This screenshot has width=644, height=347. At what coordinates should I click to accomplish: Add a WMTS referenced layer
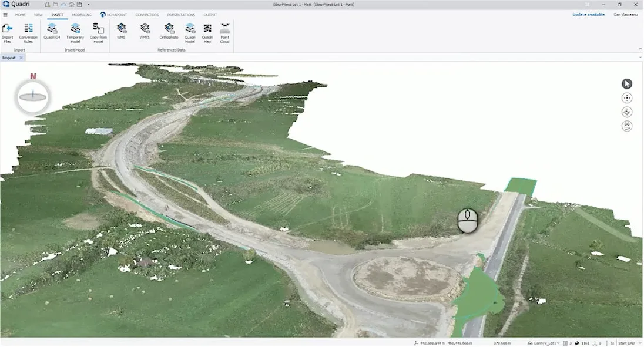tap(145, 32)
